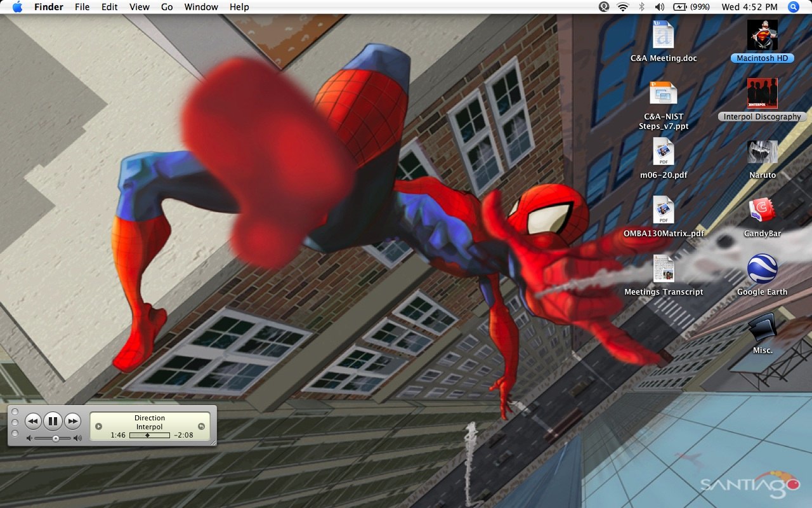The image size is (812, 508).
Task: Click max-volume speaker icon in iTunes player
Action: tap(77, 438)
